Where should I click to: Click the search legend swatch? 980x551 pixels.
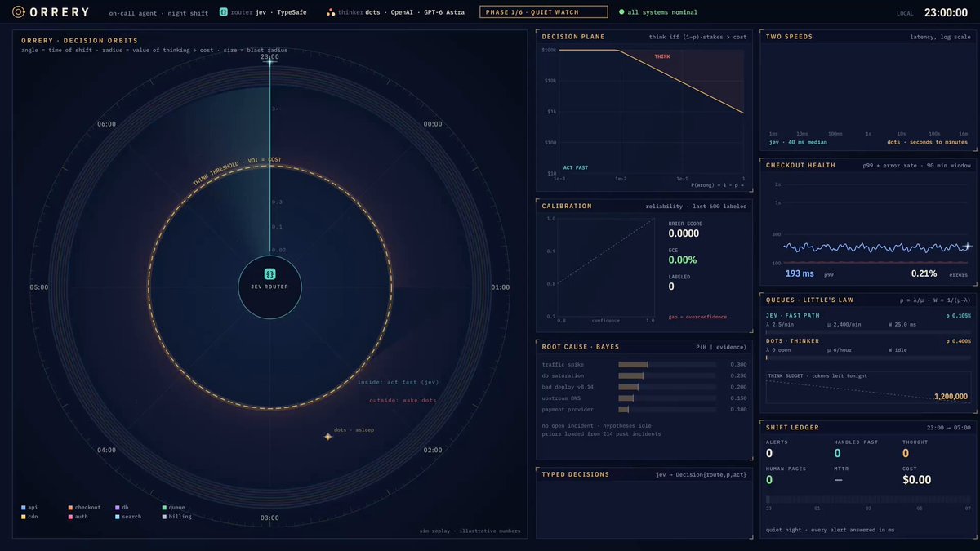118,517
